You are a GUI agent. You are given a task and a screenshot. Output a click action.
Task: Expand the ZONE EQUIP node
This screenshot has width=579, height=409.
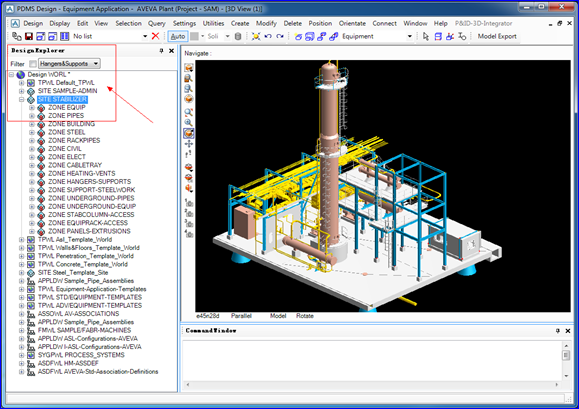pyautogui.click(x=32, y=108)
